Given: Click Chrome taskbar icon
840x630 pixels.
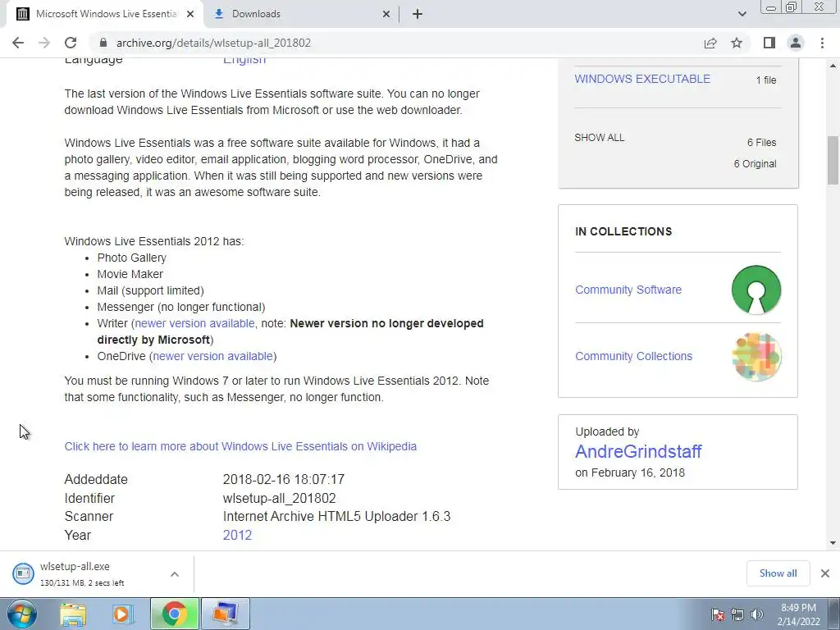Looking at the screenshot, I should [174, 614].
